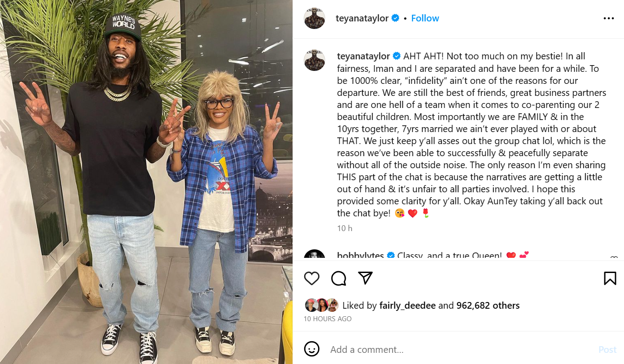Click the Post comment button
The image size is (624, 364).
click(x=607, y=349)
